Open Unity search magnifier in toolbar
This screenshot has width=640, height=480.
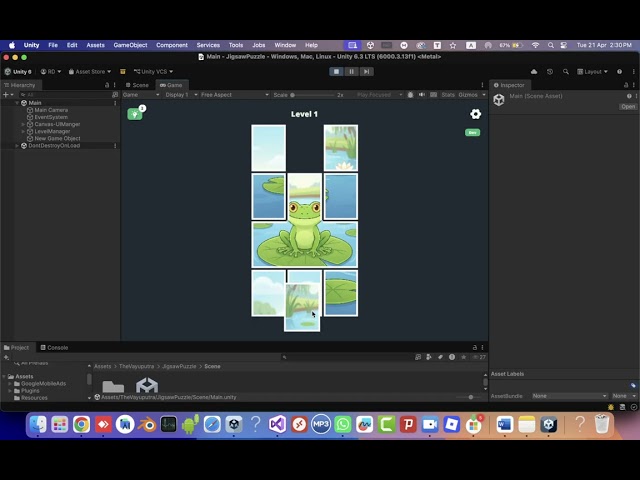tap(566, 71)
